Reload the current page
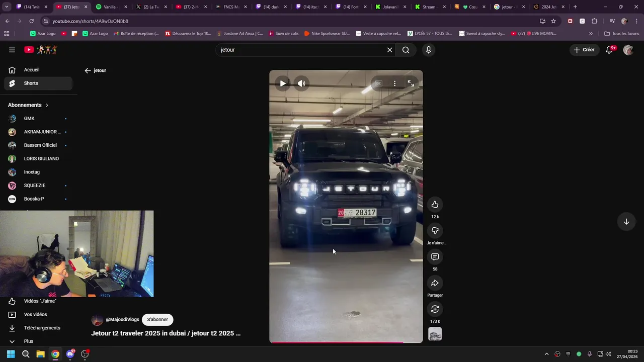 (x=31, y=21)
